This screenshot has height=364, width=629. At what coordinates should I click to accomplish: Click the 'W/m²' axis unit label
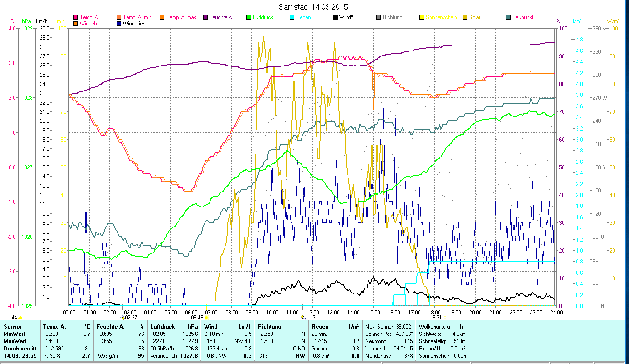tap(613, 21)
